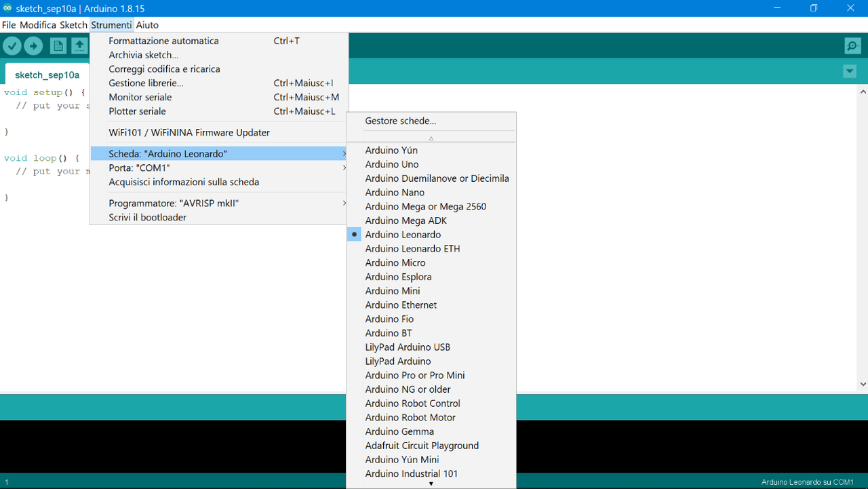
Task: Open the Aiuto menu
Action: tap(147, 25)
